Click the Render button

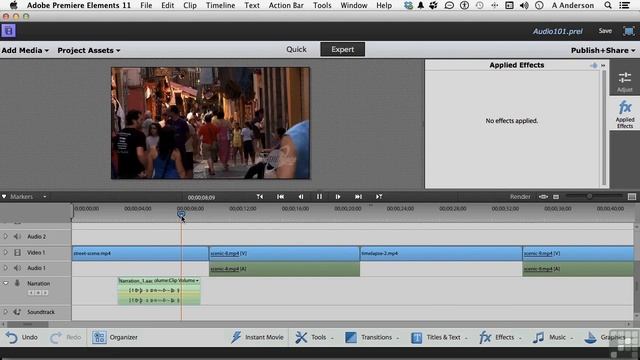click(x=520, y=197)
